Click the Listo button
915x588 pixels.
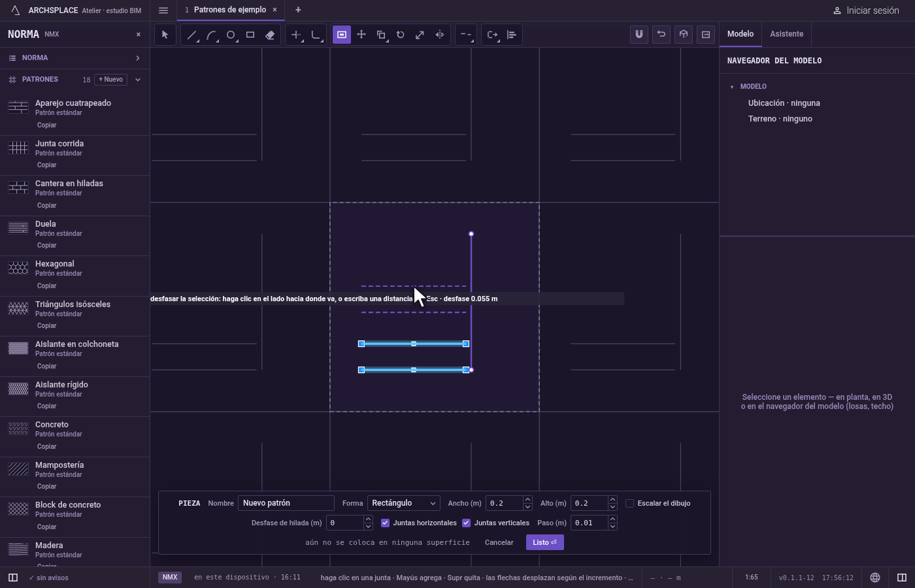point(544,542)
